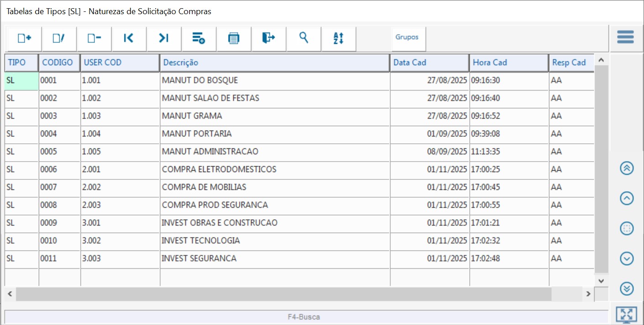Image resolution: width=644 pixels, height=325 pixels.
Task: Click the Grupos button
Action: pyautogui.click(x=407, y=37)
